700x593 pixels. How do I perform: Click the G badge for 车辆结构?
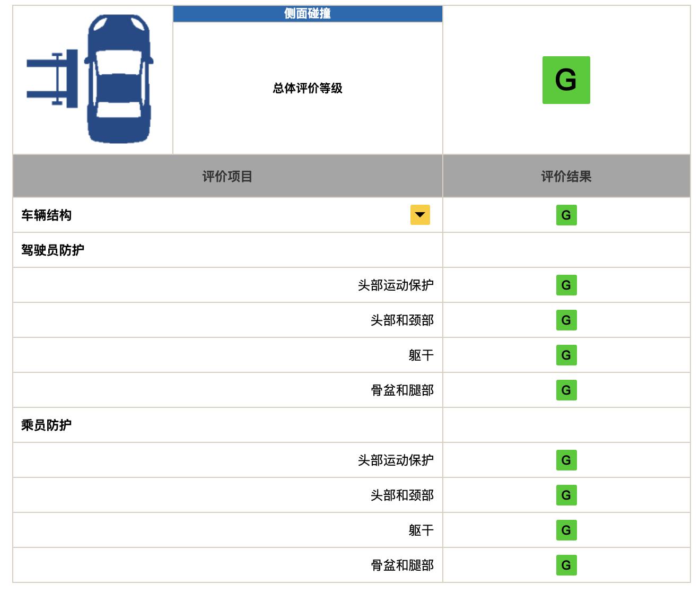coord(566,215)
